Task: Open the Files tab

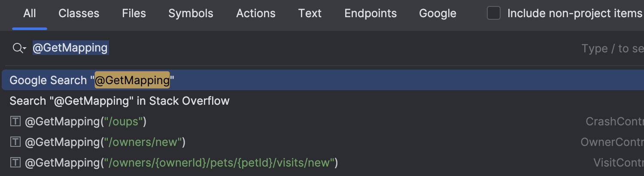Action: point(134,13)
